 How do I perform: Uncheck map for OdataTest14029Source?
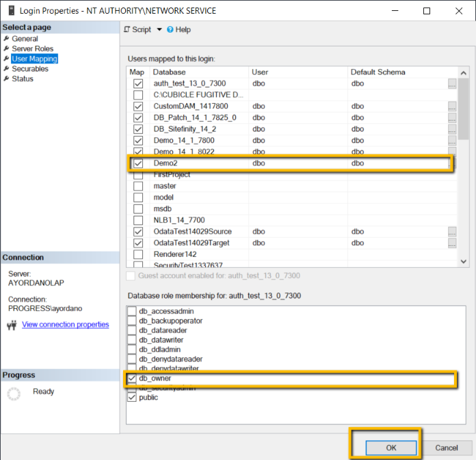[x=138, y=232]
